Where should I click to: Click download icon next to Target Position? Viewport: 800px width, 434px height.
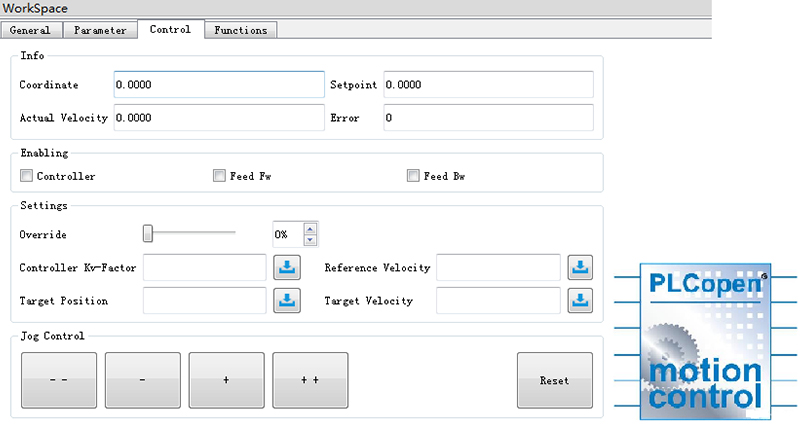click(285, 300)
